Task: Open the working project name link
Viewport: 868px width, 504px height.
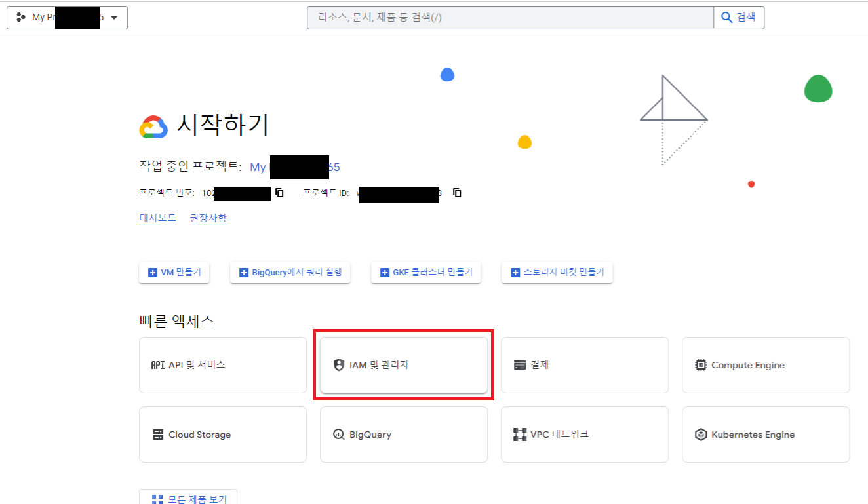Action: [294, 167]
